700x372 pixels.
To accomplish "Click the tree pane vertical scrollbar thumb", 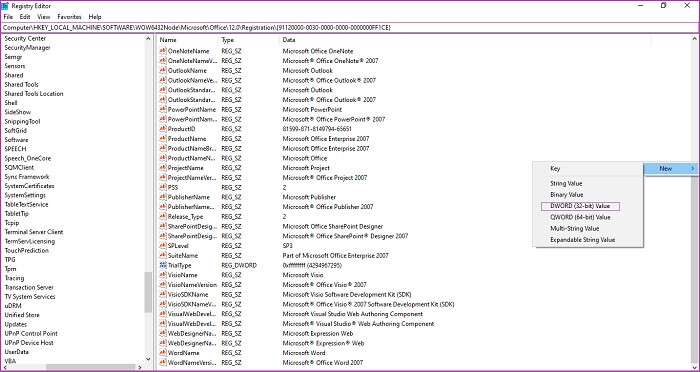I will coord(149,292).
